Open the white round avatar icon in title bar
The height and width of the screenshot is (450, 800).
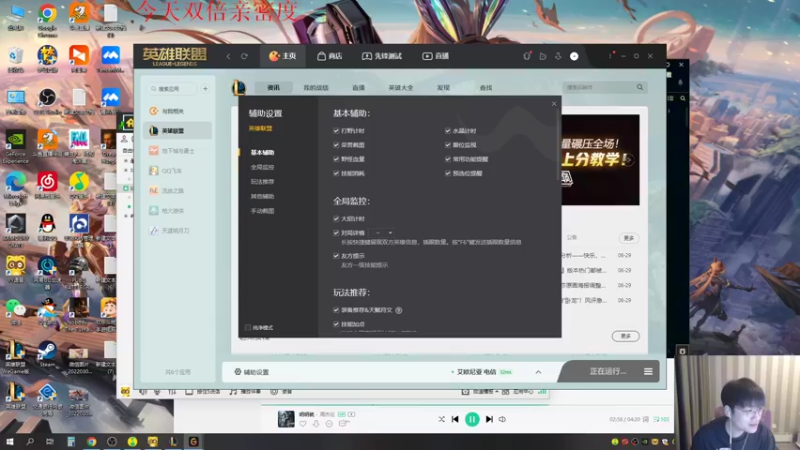tap(574, 56)
